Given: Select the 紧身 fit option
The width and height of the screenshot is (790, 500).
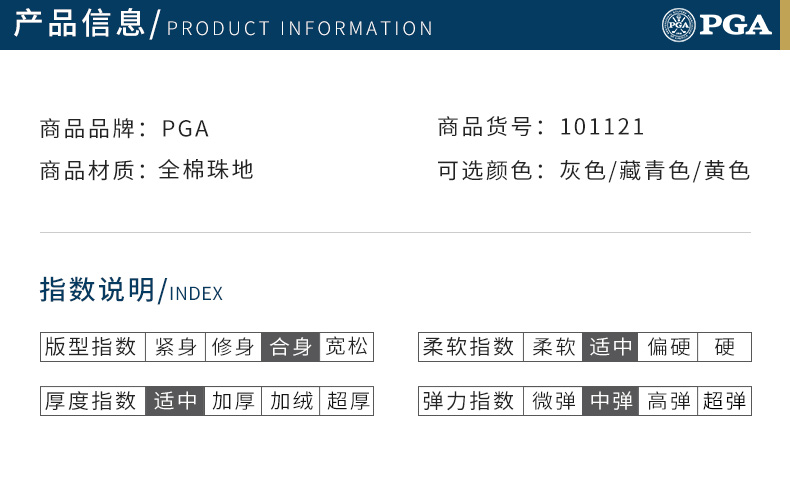Looking at the screenshot, I should [175, 347].
